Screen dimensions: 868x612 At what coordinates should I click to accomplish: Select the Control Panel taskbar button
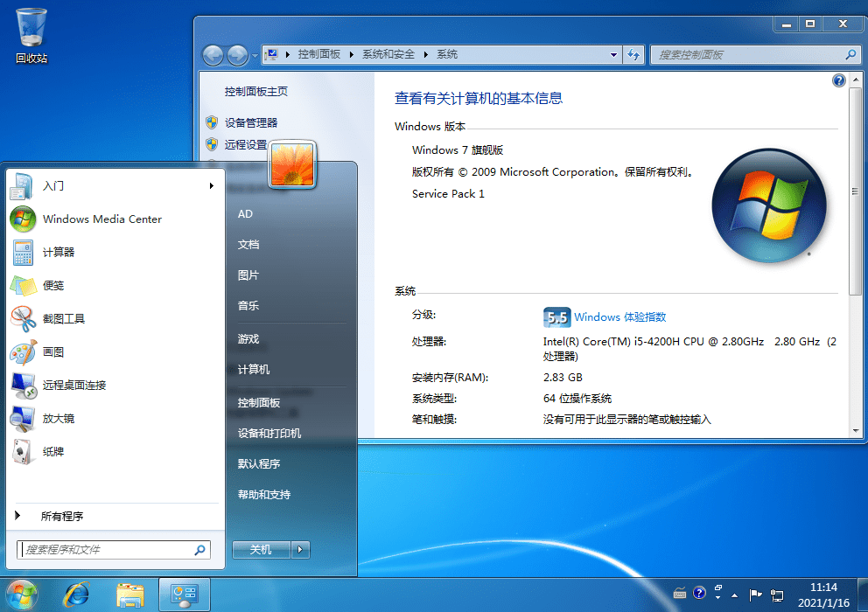[185, 595]
